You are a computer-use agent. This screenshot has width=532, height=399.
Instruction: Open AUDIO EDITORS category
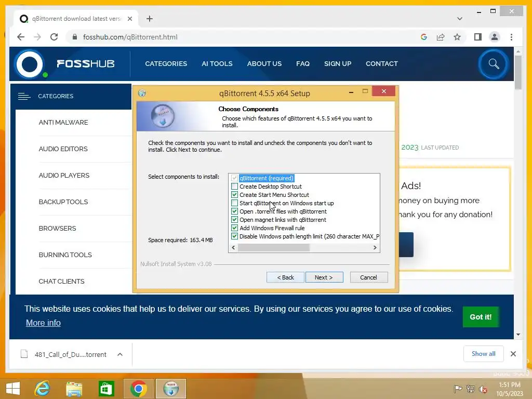coord(63,149)
